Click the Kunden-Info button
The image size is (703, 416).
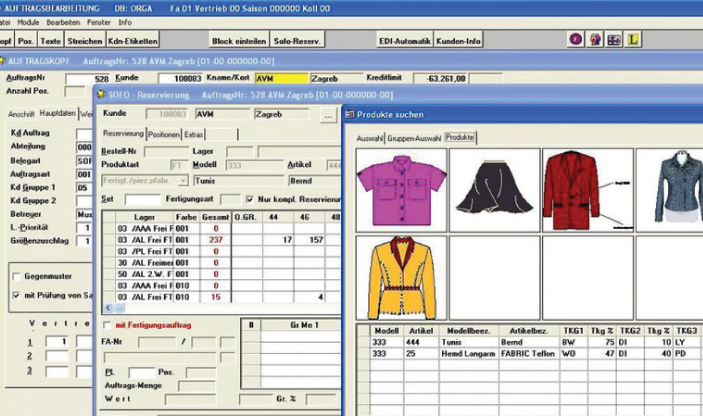click(458, 41)
